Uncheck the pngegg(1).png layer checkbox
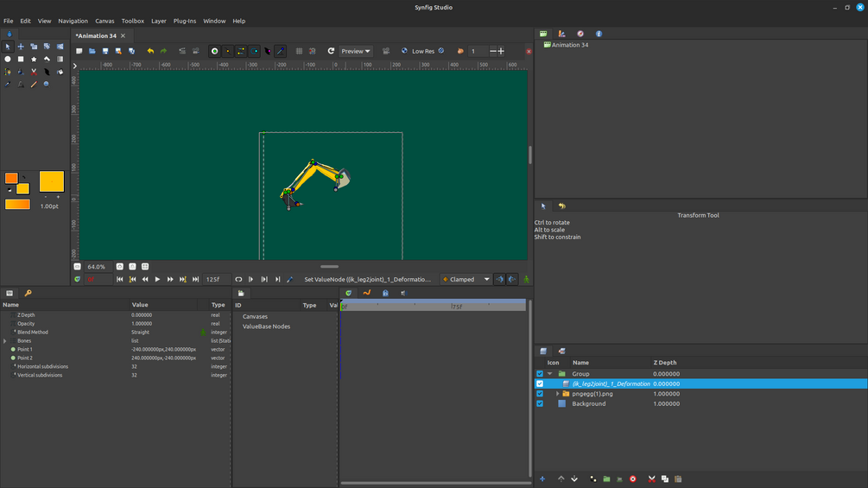 tap(540, 394)
